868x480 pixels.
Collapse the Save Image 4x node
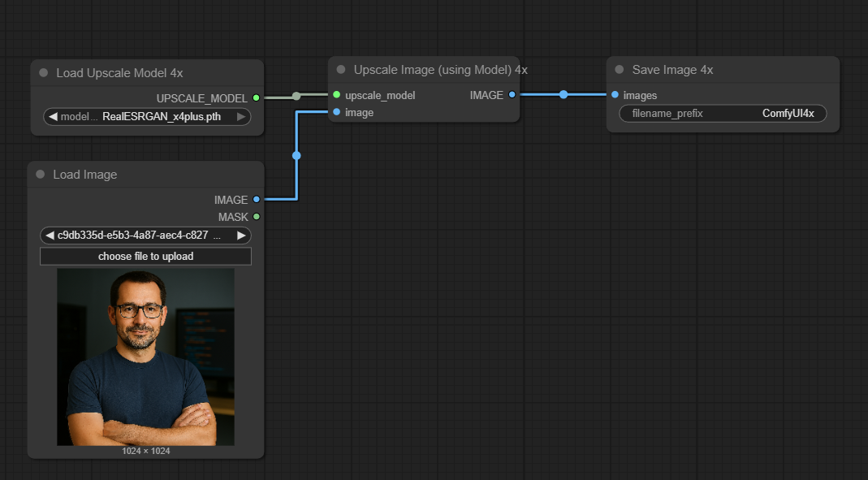(x=620, y=70)
